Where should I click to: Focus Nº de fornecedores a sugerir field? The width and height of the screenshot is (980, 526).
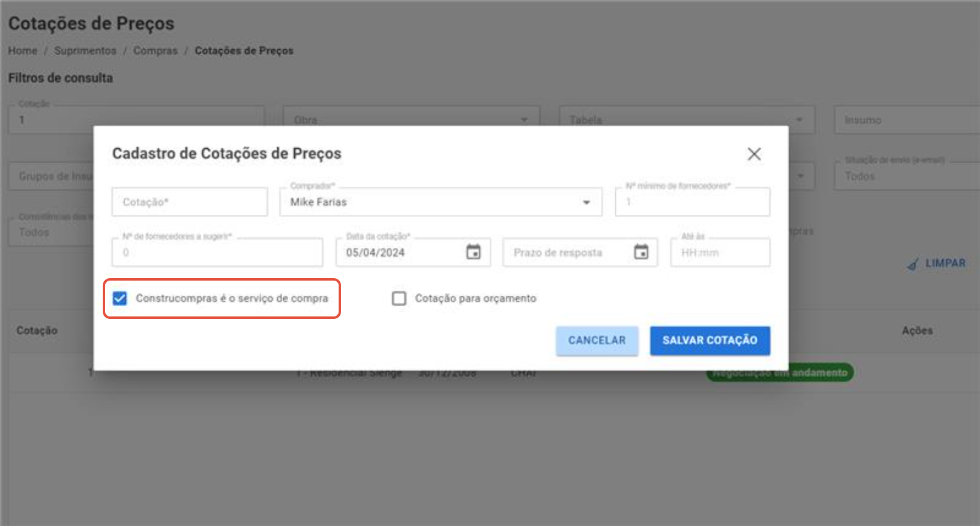[217, 252]
